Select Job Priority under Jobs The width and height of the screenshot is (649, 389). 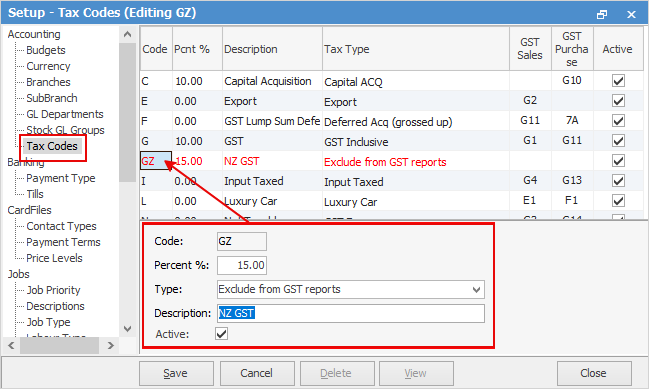tap(53, 290)
